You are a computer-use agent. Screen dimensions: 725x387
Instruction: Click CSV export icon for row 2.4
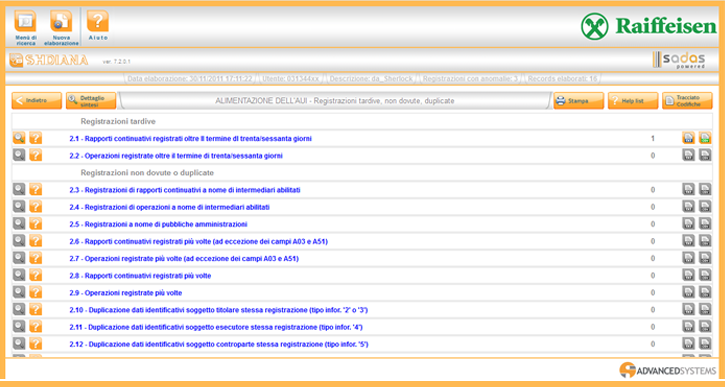[705, 206]
